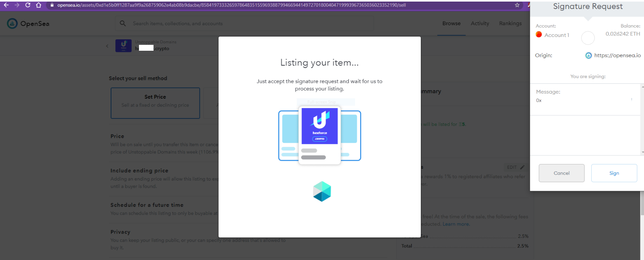Click the pencil icon beside EDIT

click(522, 167)
